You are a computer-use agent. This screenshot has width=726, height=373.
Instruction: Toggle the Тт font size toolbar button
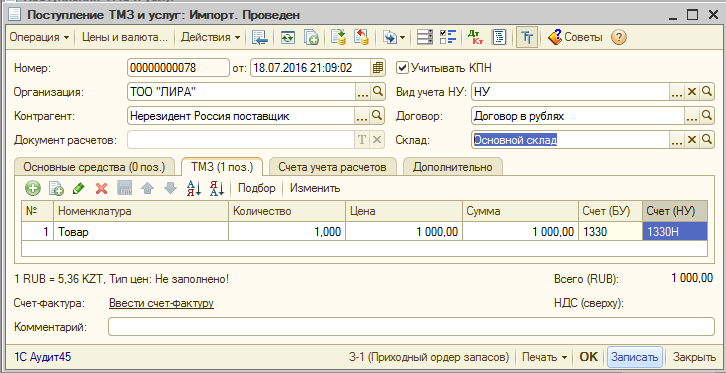527,37
